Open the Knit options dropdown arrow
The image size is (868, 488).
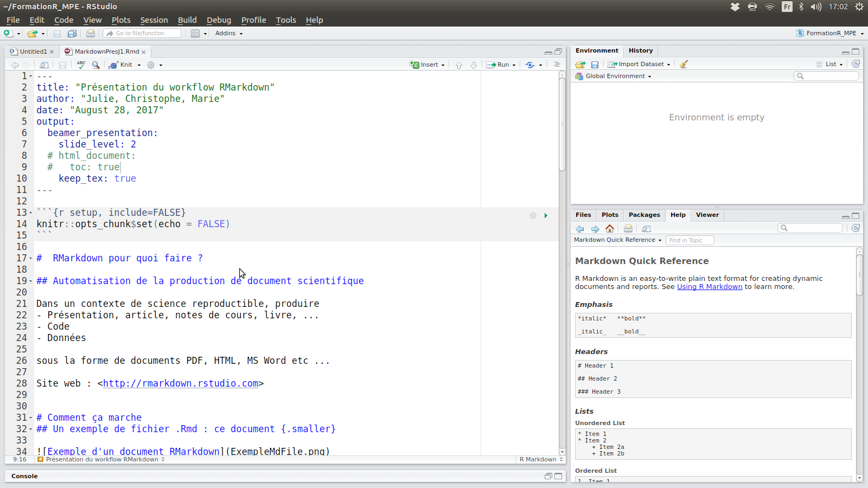coord(139,65)
